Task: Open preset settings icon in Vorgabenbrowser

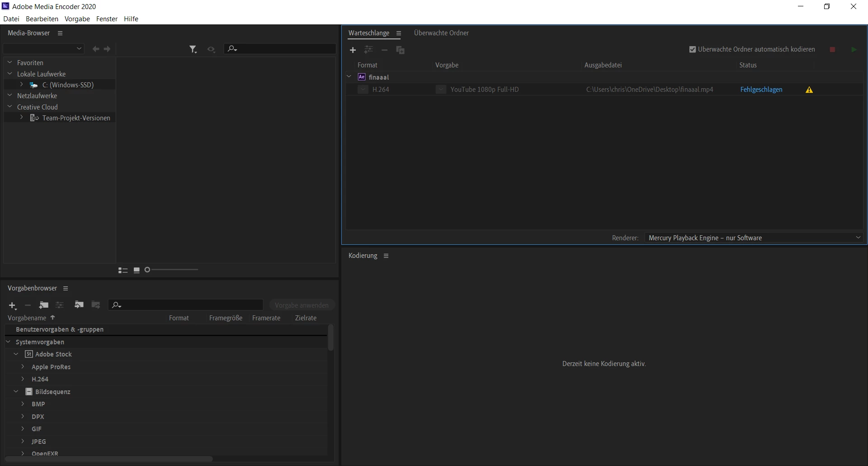Action: pyautogui.click(x=59, y=305)
